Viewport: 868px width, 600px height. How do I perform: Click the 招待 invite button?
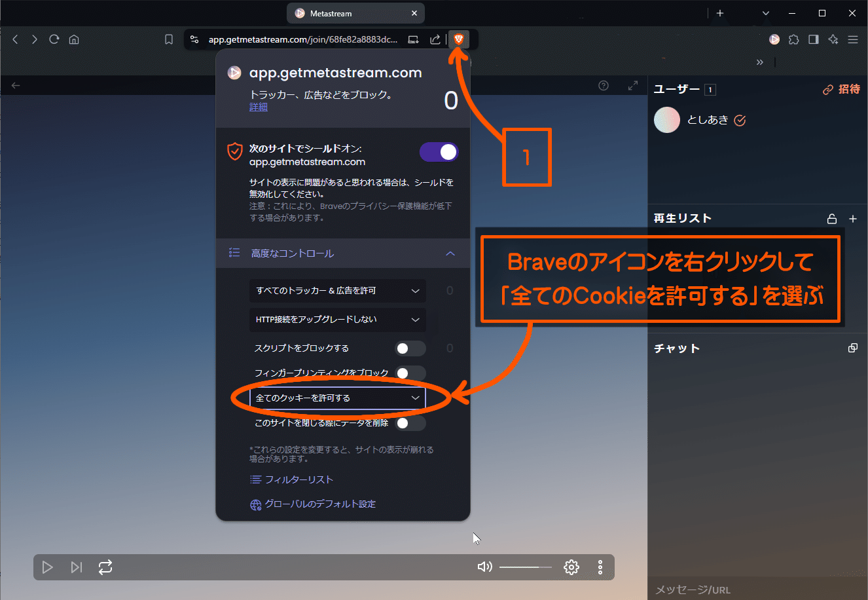tap(842, 89)
